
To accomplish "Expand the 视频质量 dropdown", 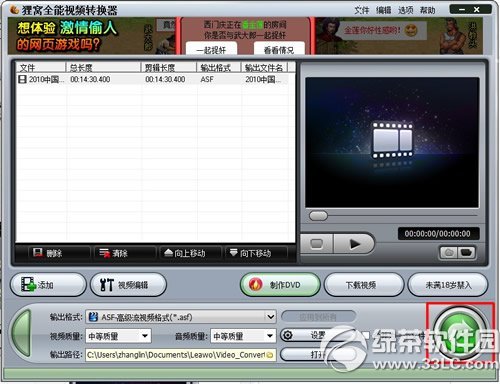I will point(145,336).
